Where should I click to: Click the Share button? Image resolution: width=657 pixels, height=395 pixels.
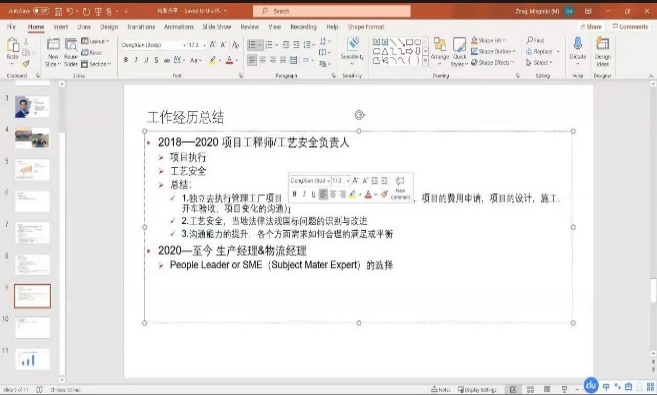(591, 27)
